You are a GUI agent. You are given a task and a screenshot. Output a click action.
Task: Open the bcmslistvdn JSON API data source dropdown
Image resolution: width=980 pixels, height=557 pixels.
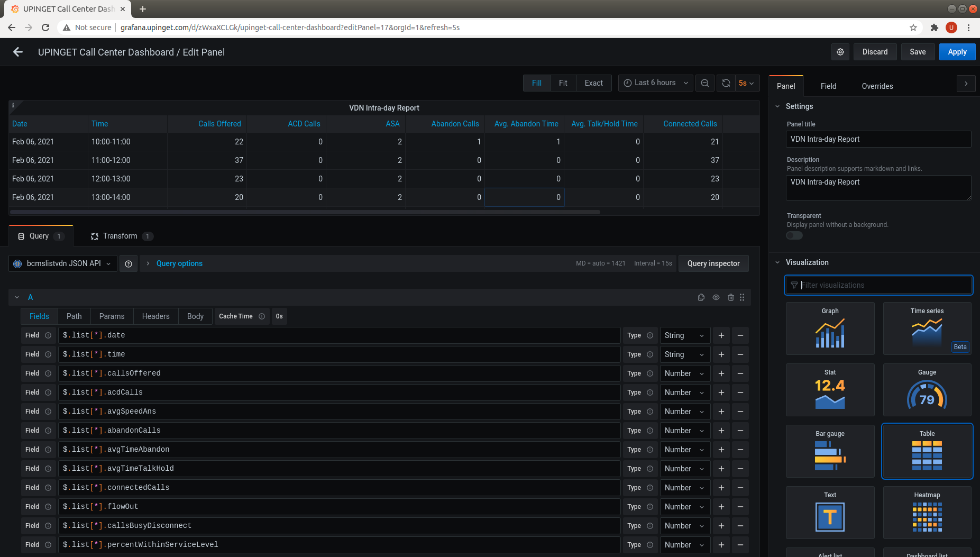[63, 263]
